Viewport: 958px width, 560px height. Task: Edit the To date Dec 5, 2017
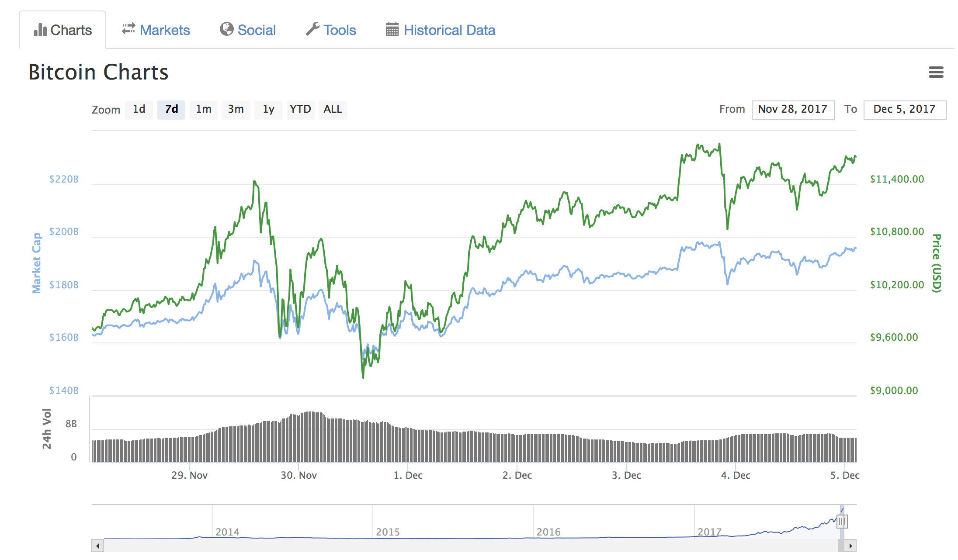[x=905, y=110]
